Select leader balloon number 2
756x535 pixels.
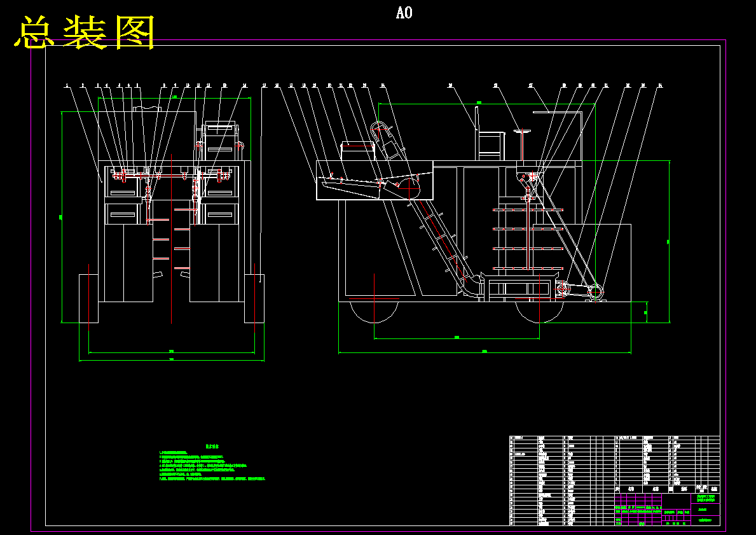(83, 86)
